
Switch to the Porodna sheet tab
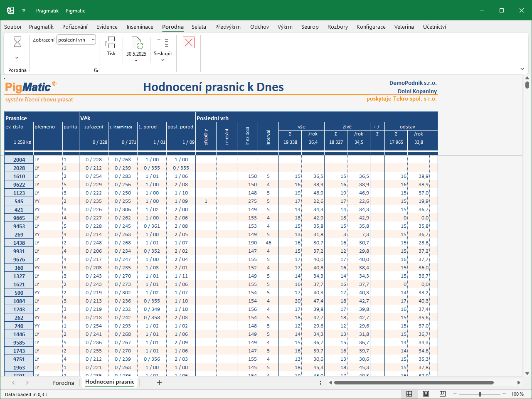[63, 383]
